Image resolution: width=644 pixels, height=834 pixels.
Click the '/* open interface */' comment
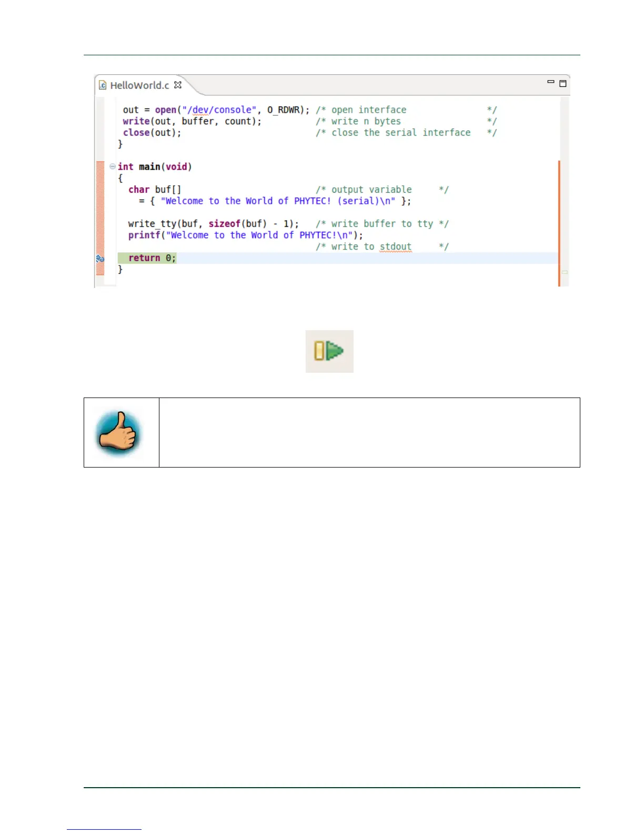[x=406, y=110]
